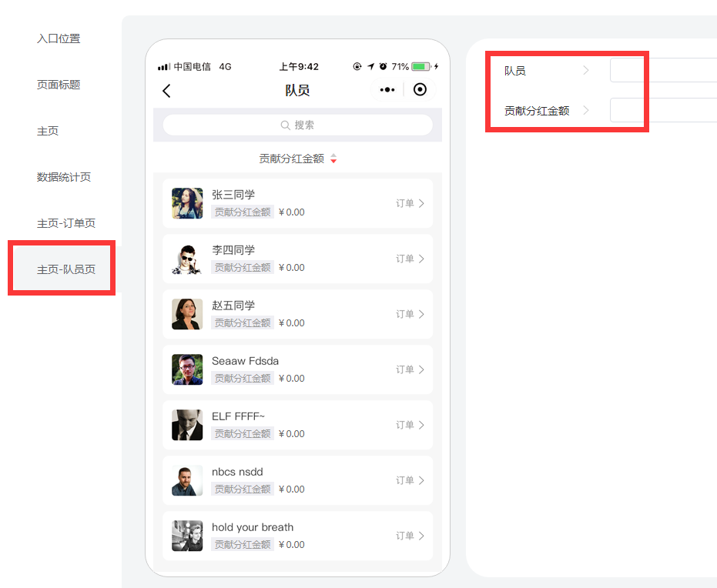Click the 贡献分红金额 label in settings panel

[x=537, y=111]
